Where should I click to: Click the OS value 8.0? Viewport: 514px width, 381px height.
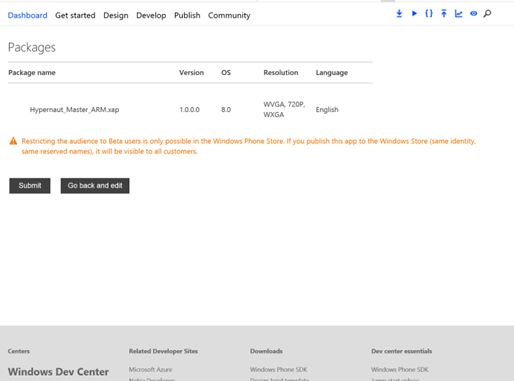point(226,109)
